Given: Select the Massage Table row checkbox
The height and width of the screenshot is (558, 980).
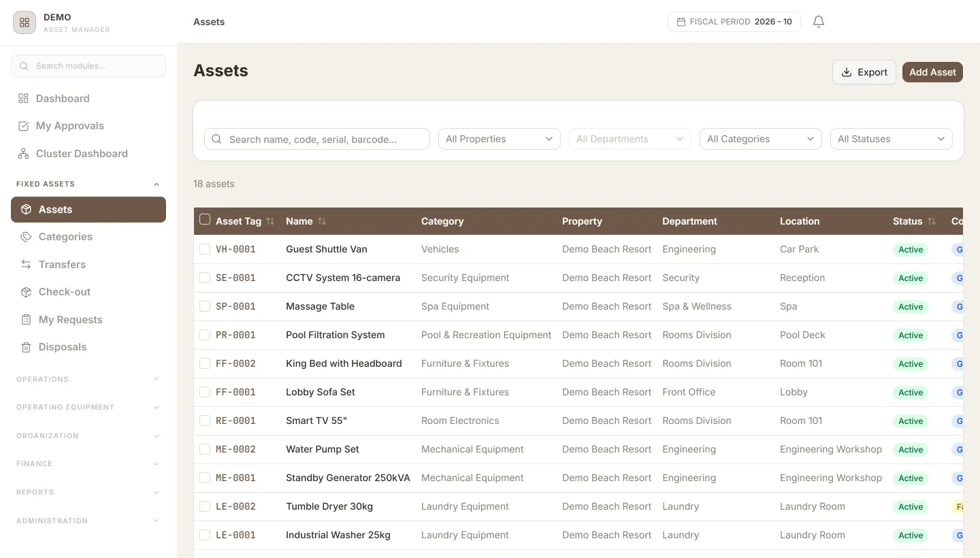Looking at the screenshot, I should 205,306.
